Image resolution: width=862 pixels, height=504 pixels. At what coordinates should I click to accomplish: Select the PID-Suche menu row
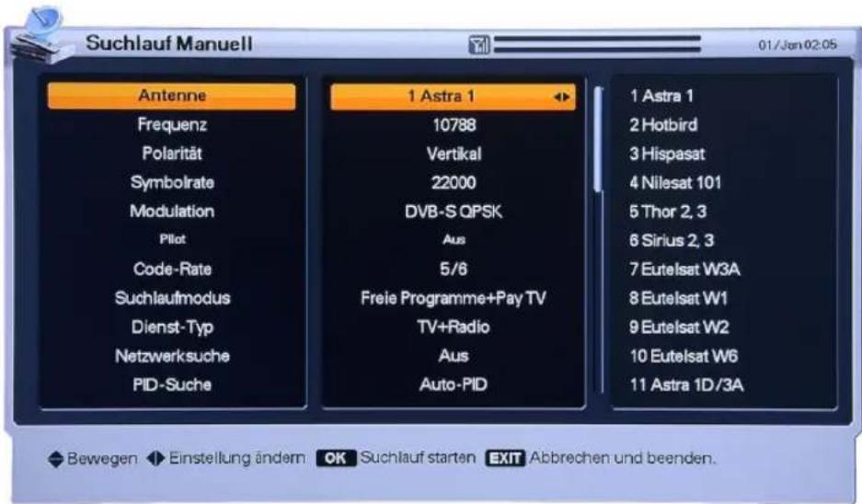click(x=171, y=384)
